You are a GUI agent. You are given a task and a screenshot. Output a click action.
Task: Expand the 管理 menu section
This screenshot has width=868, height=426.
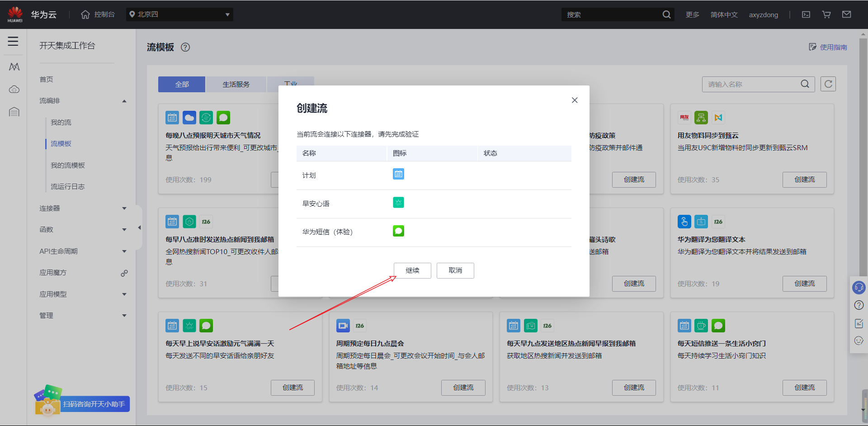click(124, 316)
